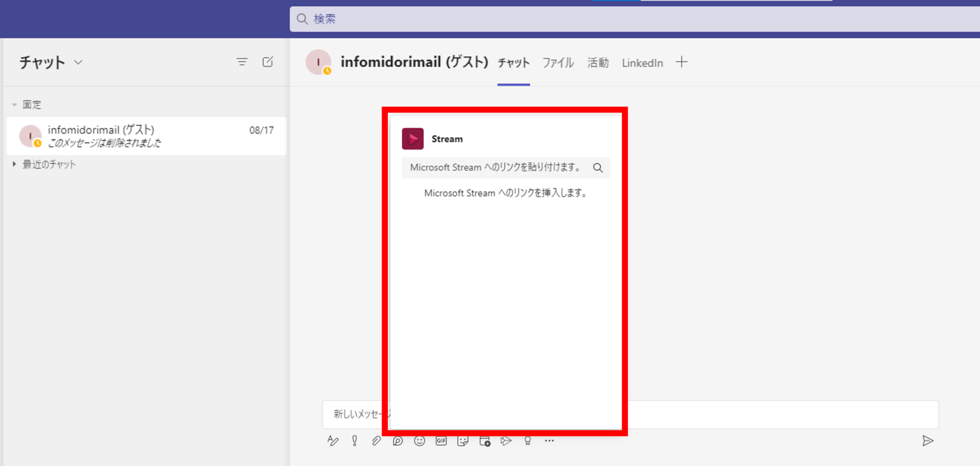The height and width of the screenshot is (466, 980).
Task: Start a new chat with compose icon
Action: coord(268,62)
